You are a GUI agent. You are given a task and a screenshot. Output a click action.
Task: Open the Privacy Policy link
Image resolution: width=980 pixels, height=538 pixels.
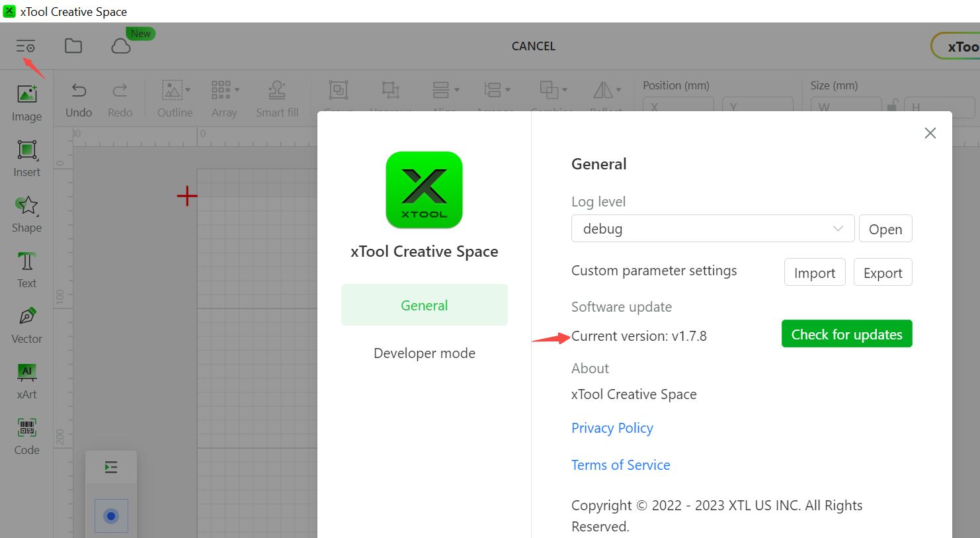click(612, 428)
